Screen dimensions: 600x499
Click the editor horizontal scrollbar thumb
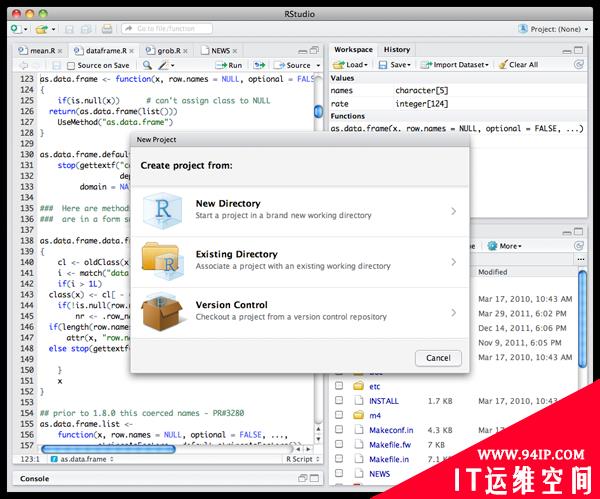[x=108, y=449]
